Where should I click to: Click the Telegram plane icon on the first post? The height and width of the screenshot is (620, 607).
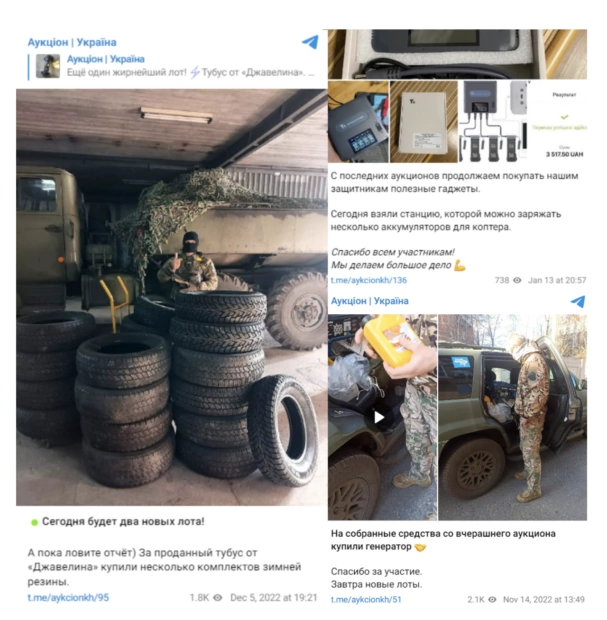310,42
